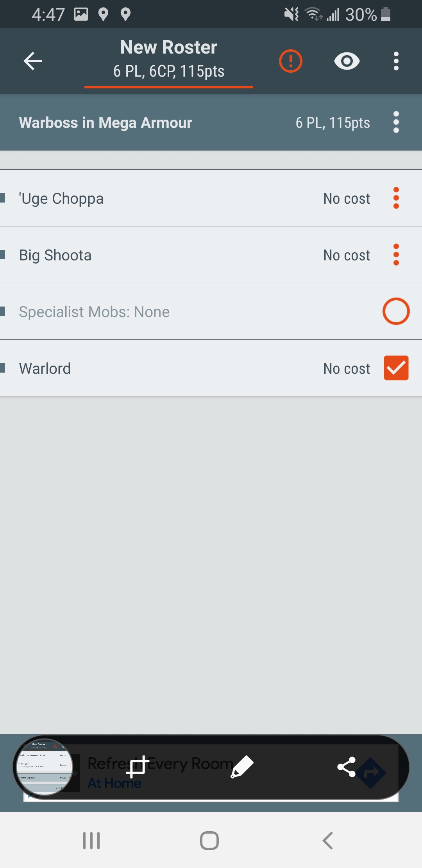Open the 'Uge Choppa options menu
Image resolution: width=422 pixels, height=868 pixels.
pos(396,198)
